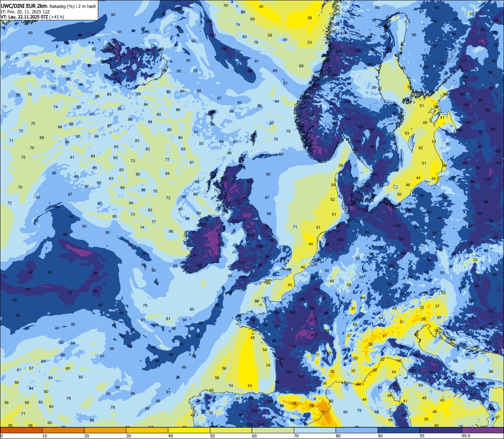This screenshot has height=439, width=504.
Task: Pick the 70–80 pale blue legend swatch
Action: 315,430
